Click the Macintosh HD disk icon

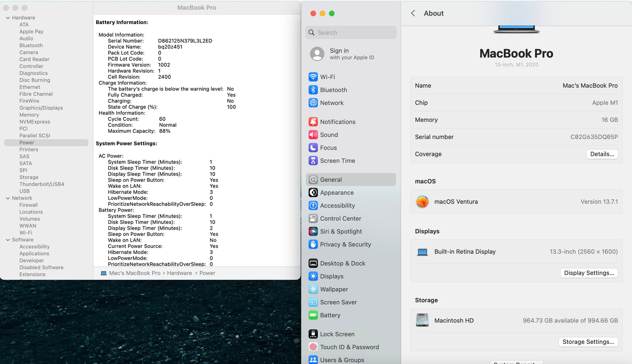pyautogui.click(x=422, y=320)
